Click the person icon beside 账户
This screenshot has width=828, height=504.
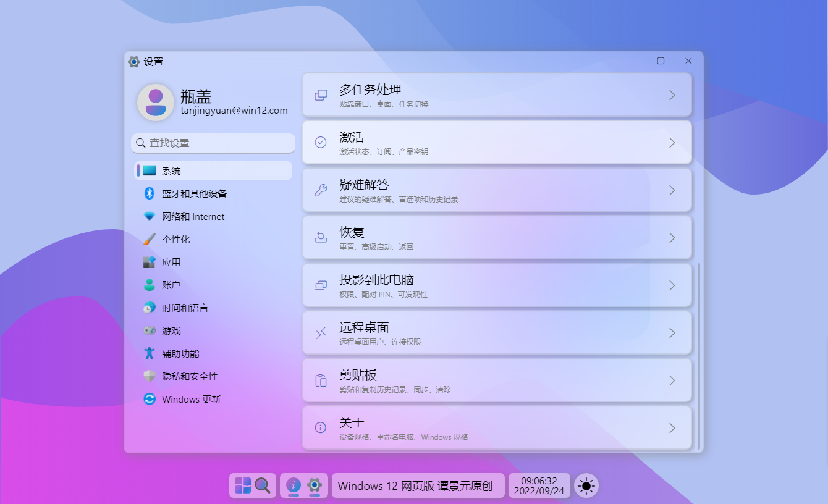[x=149, y=285]
